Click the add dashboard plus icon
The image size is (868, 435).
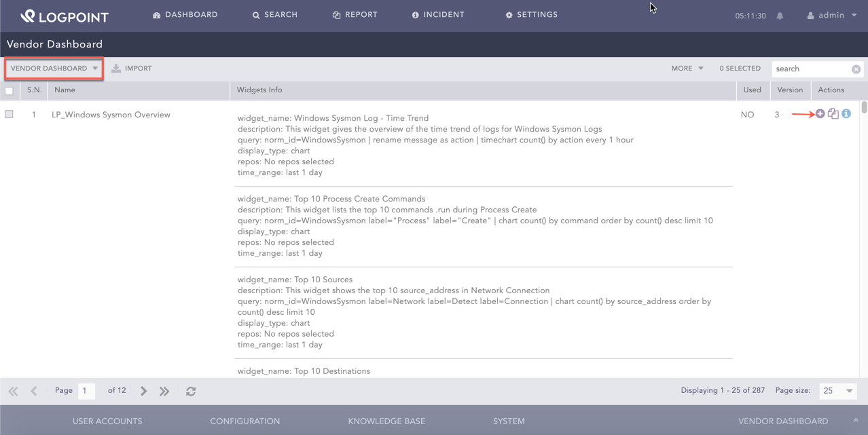[x=820, y=114]
